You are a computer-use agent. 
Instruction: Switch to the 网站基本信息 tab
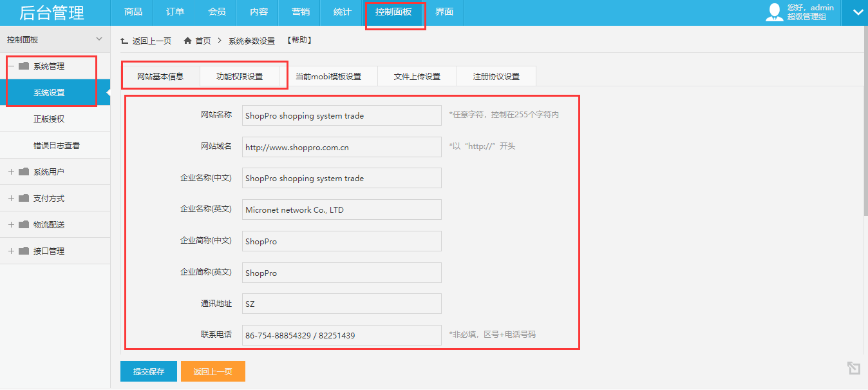pyautogui.click(x=160, y=76)
